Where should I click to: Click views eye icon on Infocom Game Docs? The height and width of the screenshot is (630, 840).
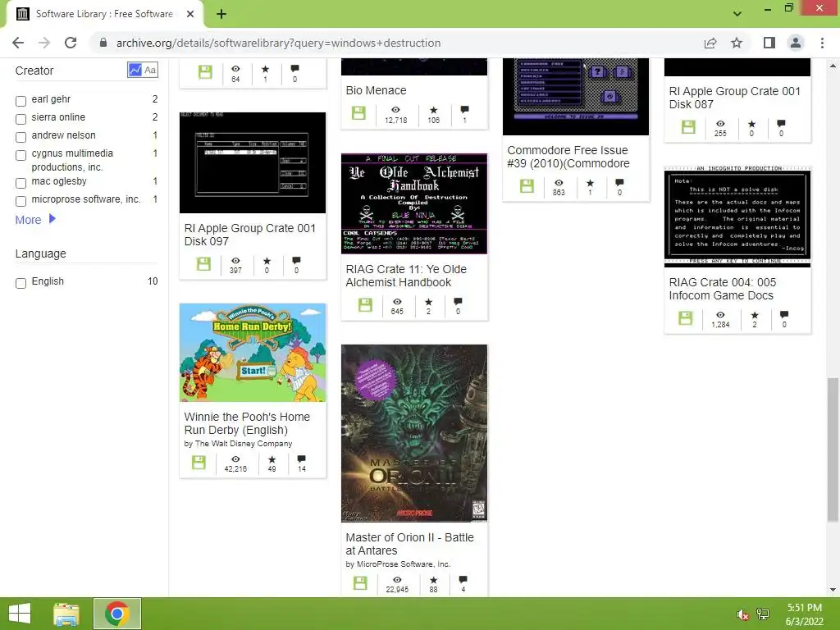[720, 315]
